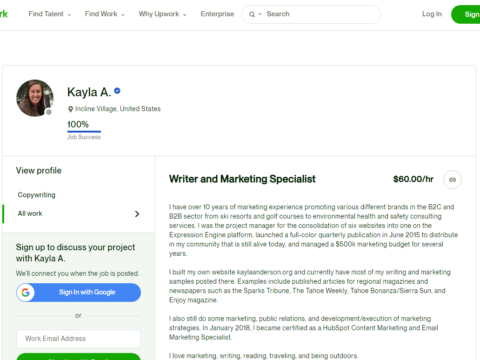
Task: Expand the Find Work menu
Action: (x=105, y=14)
